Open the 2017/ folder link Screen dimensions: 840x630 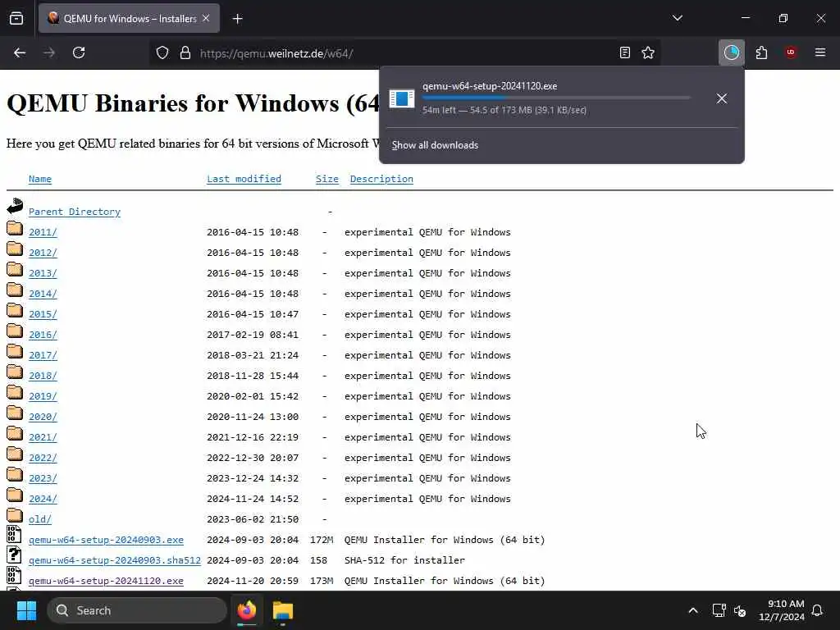pyautogui.click(x=43, y=355)
